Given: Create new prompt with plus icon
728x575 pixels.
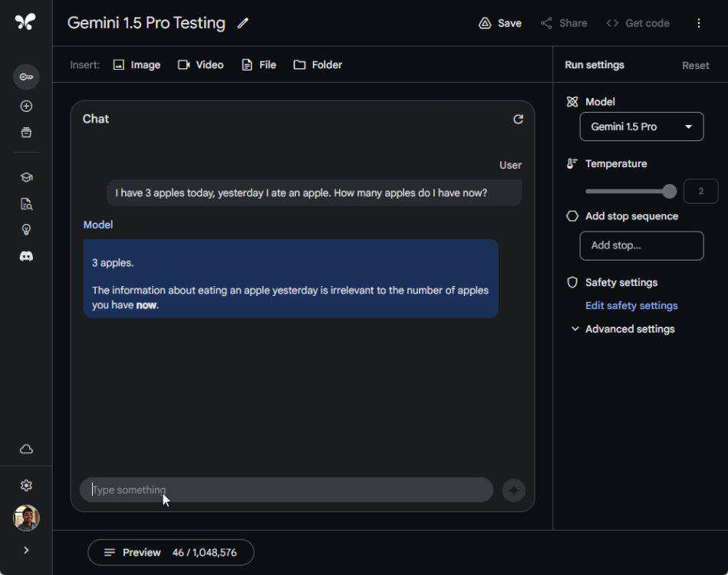Looking at the screenshot, I should tap(26, 107).
